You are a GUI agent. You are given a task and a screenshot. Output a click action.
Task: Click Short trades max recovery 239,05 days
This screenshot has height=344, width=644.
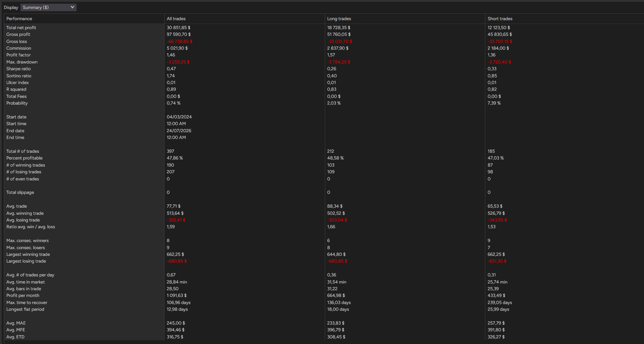click(x=500, y=303)
